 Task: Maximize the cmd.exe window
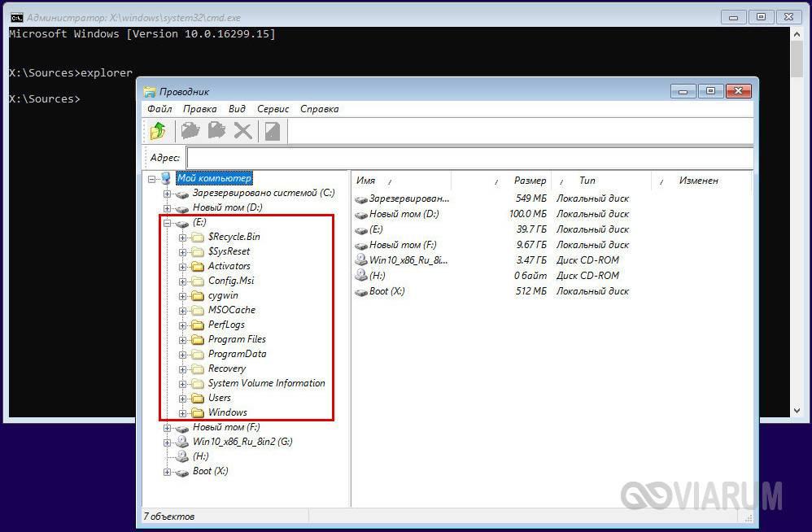coord(761,17)
